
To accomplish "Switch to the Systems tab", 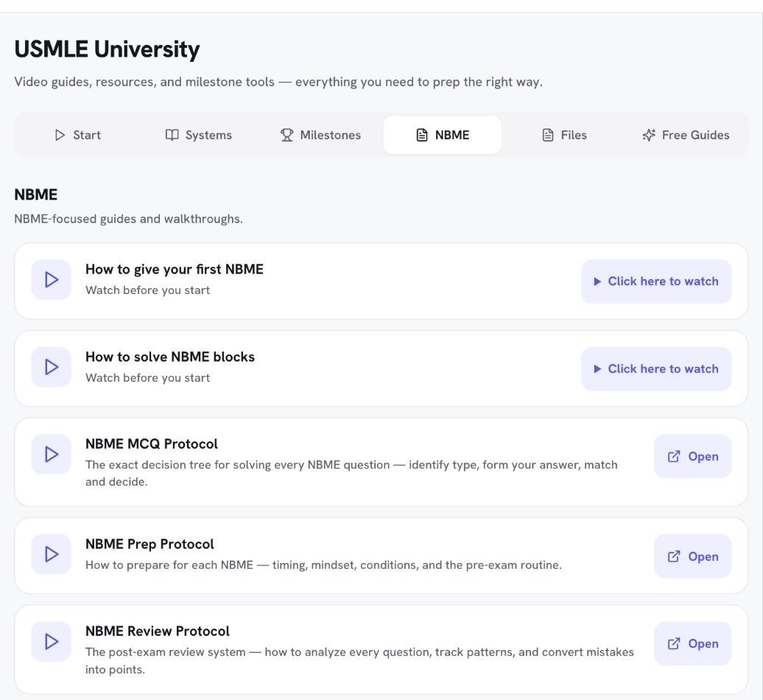I will pos(199,135).
